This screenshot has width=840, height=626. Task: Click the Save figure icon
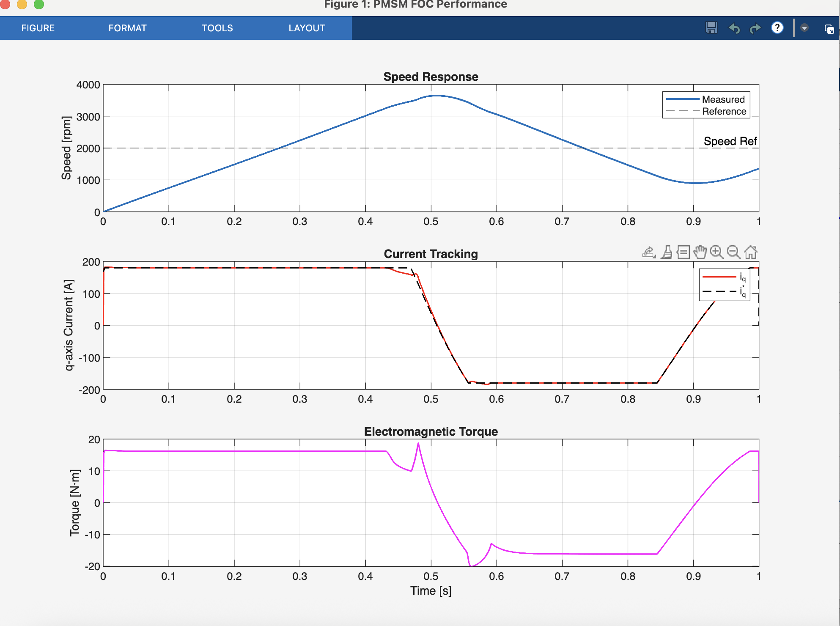pyautogui.click(x=712, y=27)
